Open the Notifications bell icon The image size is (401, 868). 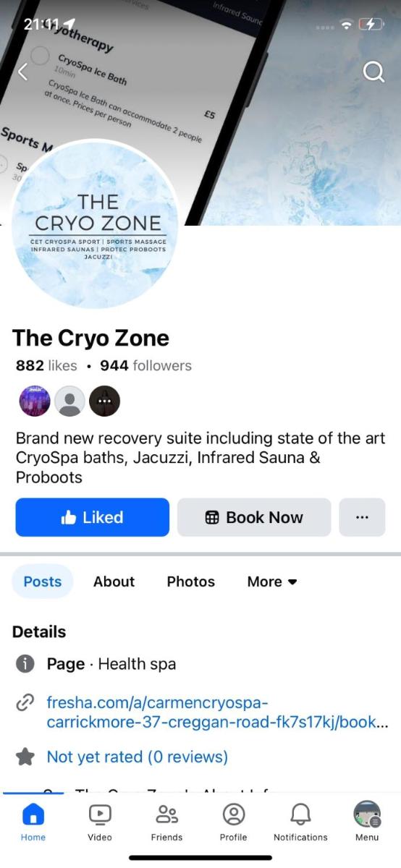tap(300, 814)
